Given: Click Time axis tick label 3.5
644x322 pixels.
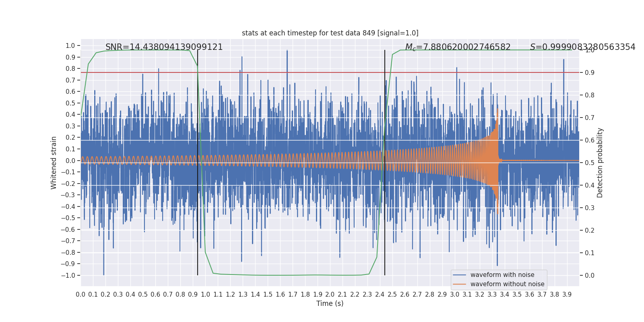Looking at the screenshot, I should [x=517, y=295].
